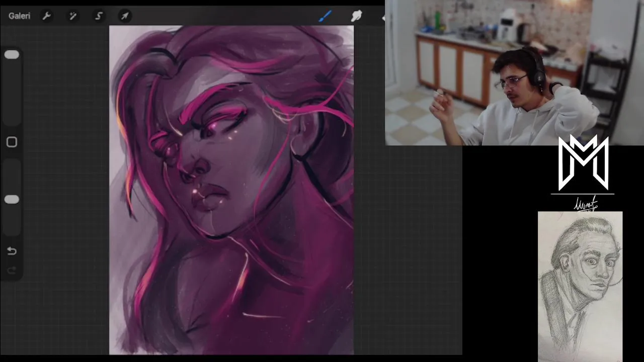
Task: Open the Adjustments magic wand menu
Action: [x=73, y=16]
